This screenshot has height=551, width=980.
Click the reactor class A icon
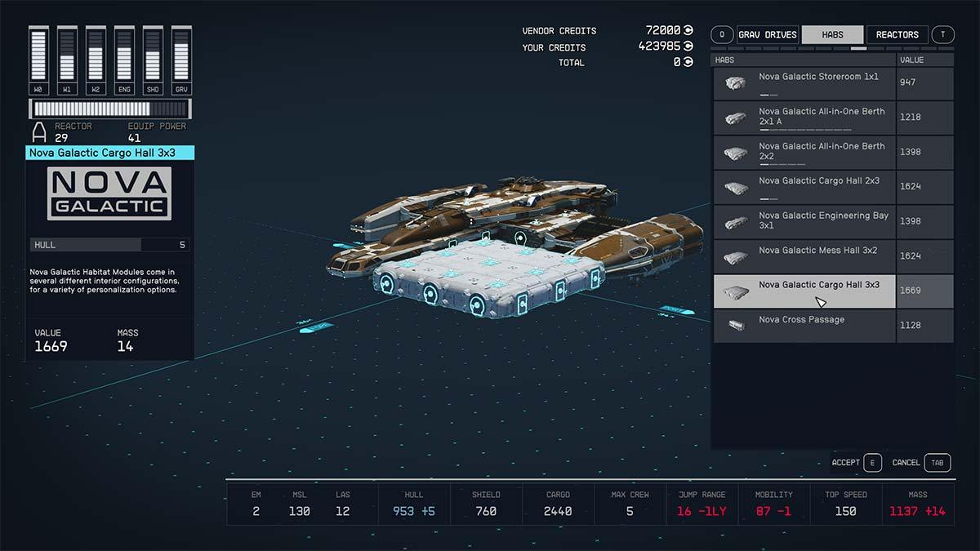pos(39,132)
